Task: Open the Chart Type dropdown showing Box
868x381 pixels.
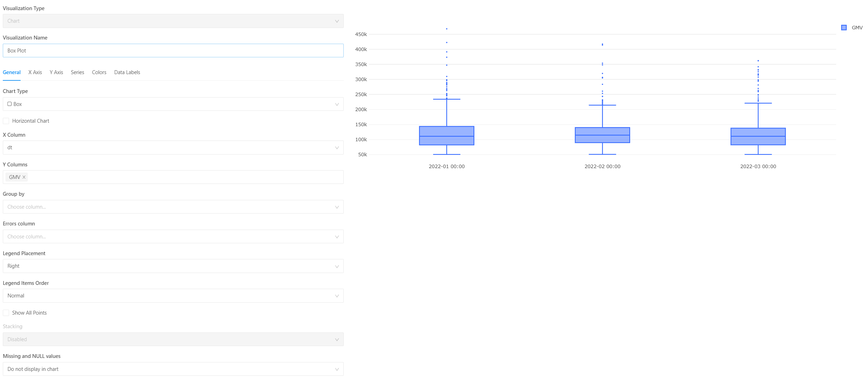Action: tap(173, 104)
